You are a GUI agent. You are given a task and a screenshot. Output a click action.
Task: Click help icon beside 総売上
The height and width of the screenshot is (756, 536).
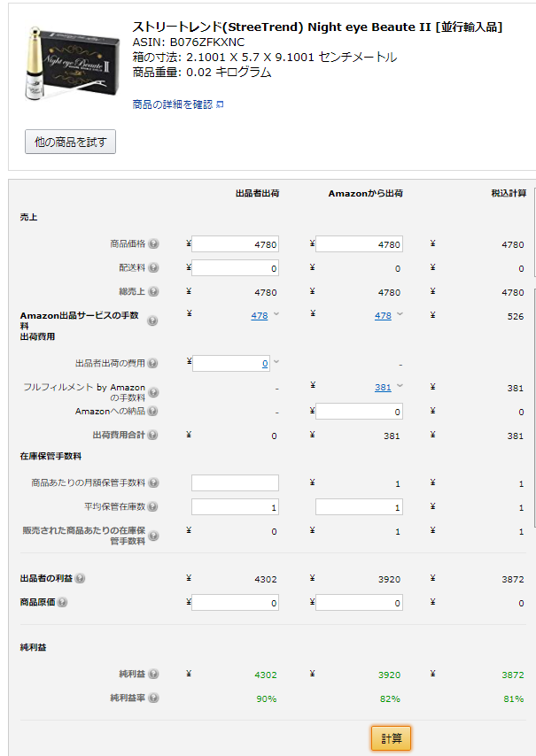click(x=154, y=291)
